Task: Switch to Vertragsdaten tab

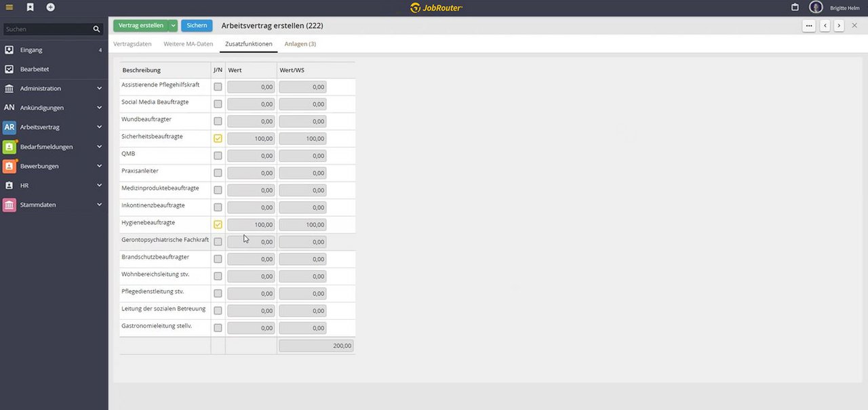Action: (x=133, y=44)
